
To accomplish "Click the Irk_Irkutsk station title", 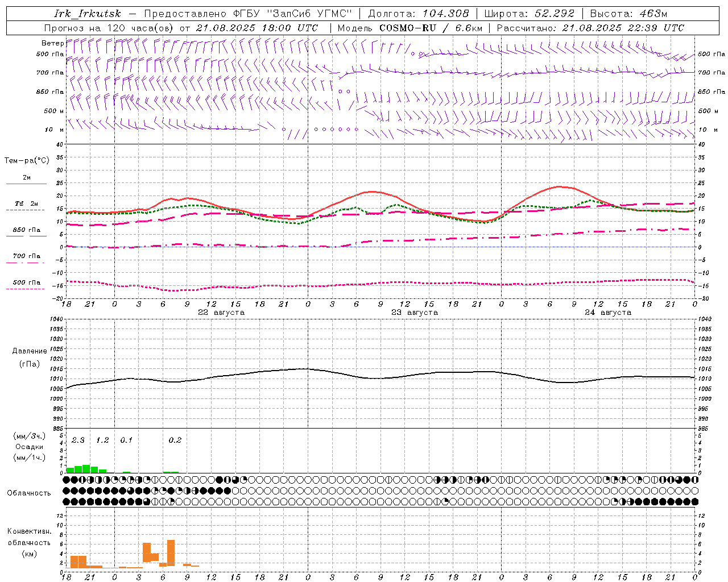I will click(88, 14).
